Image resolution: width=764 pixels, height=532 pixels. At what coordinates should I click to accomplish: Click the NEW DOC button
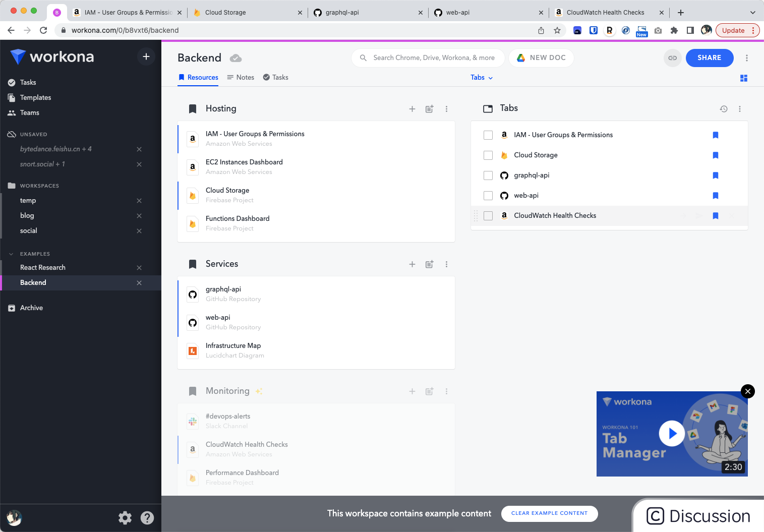(x=541, y=58)
